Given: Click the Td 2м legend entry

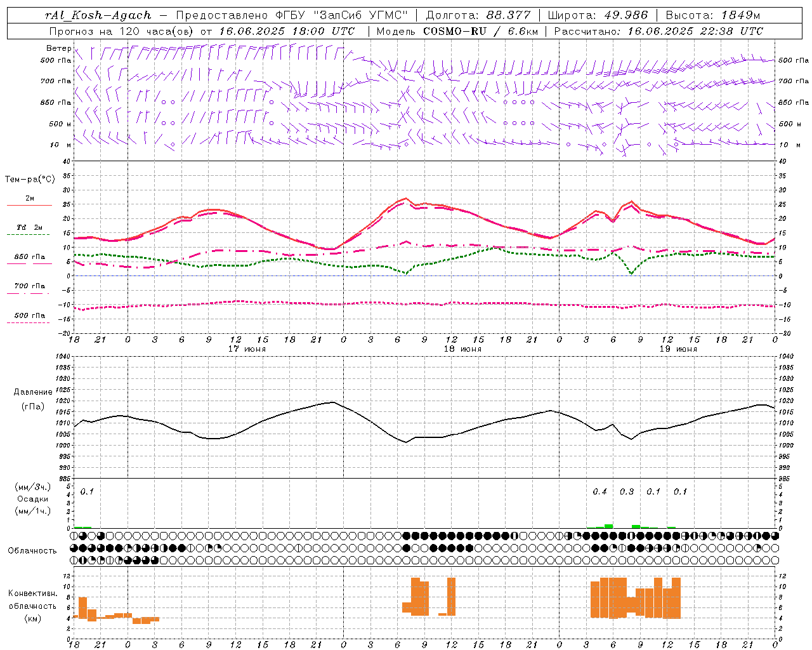Looking at the screenshot, I should 29,227.
